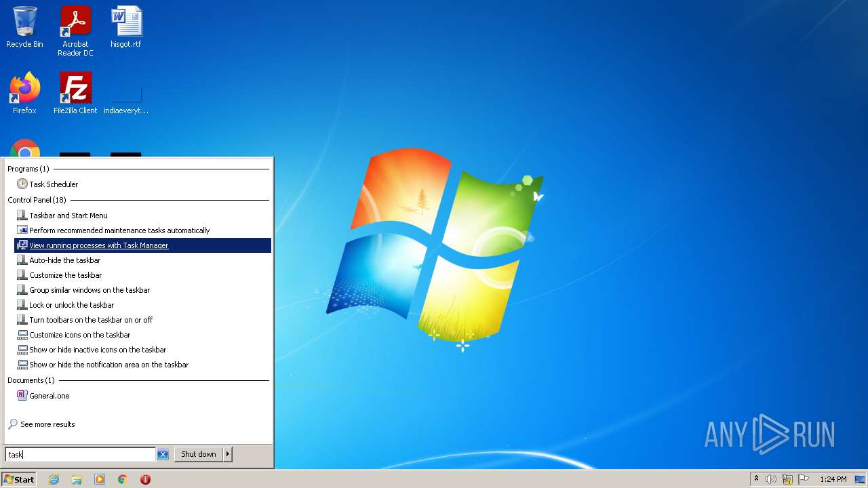This screenshot has height=488, width=868.
Task: Launch Acrobat Reader DC from desktop
Action: click(x=75, y=31)
